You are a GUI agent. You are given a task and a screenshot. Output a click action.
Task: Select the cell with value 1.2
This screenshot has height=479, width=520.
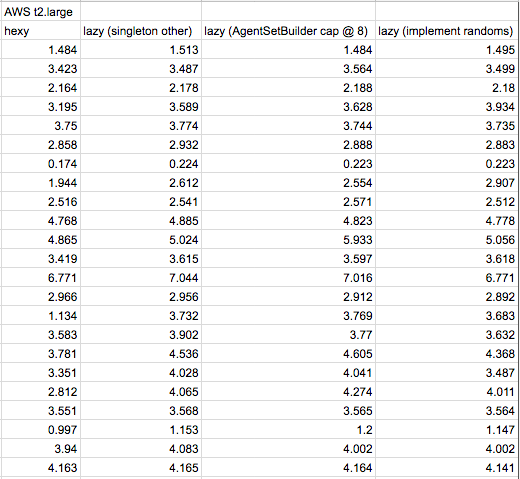288,430
